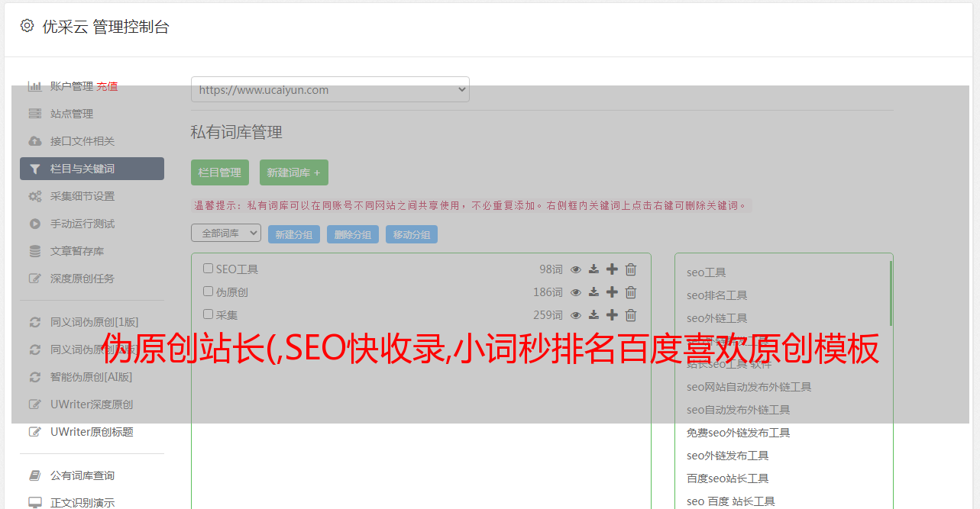Open 公有词库查询 page

[82, 475]
